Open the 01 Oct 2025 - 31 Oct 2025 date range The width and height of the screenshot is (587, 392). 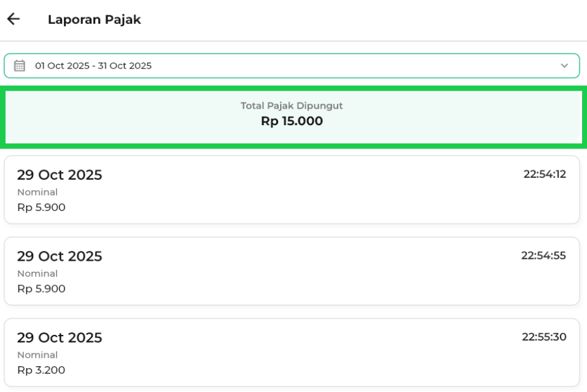[x=93, y=66]
